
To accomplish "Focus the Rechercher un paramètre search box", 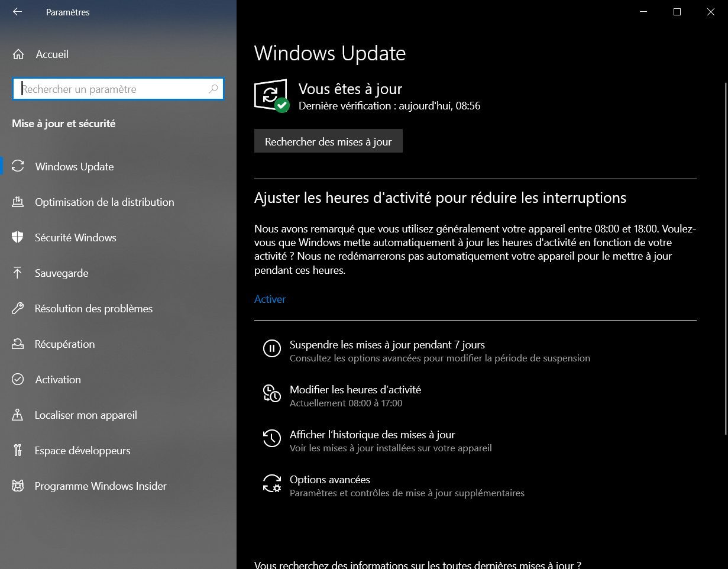I will click(118, 89).
